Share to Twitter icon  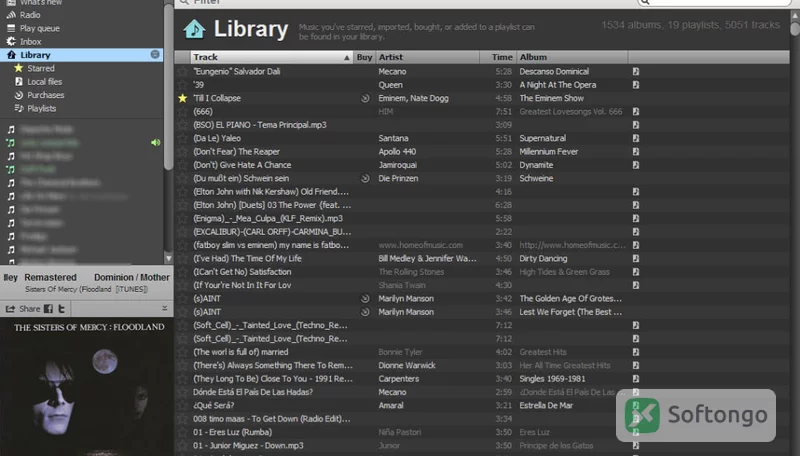coord(61,309)
